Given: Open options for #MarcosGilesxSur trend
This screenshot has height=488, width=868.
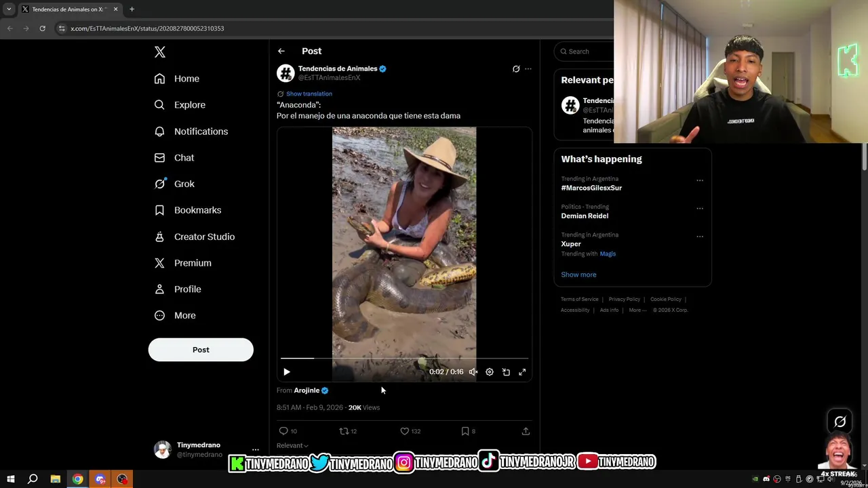Looking at the screenshot, I should 700,180.
